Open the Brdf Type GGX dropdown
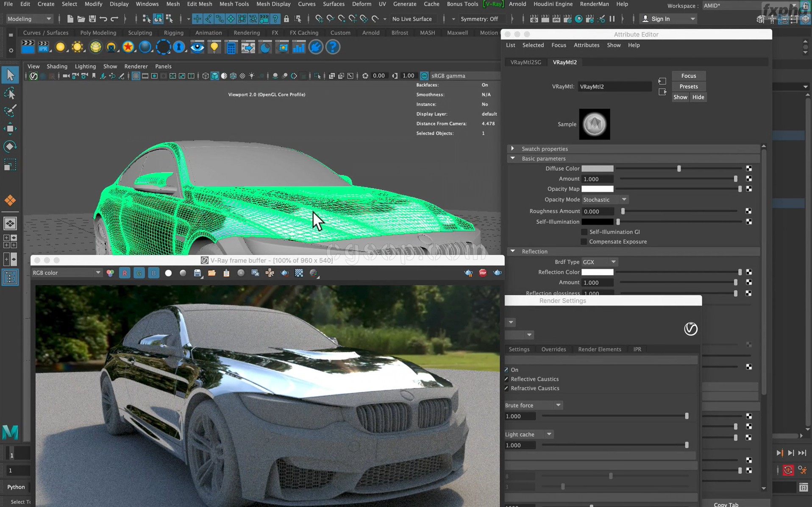This screenshot has width=812, height=507. (x=599, y=262)
